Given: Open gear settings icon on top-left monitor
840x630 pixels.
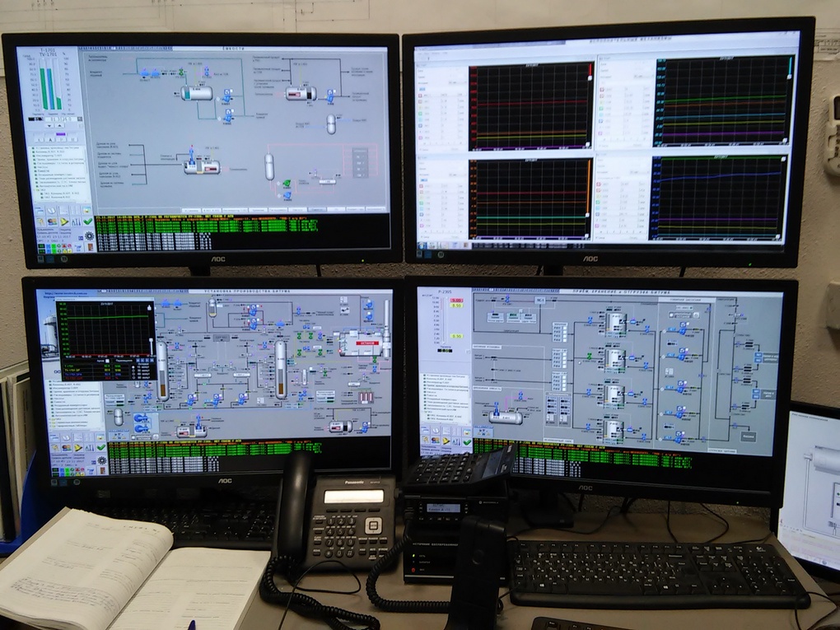Looking at the screenshot, I should tap(89, 236).
